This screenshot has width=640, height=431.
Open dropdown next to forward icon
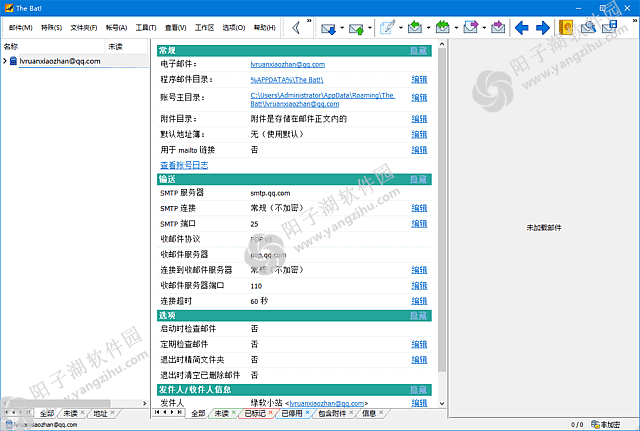484,28
